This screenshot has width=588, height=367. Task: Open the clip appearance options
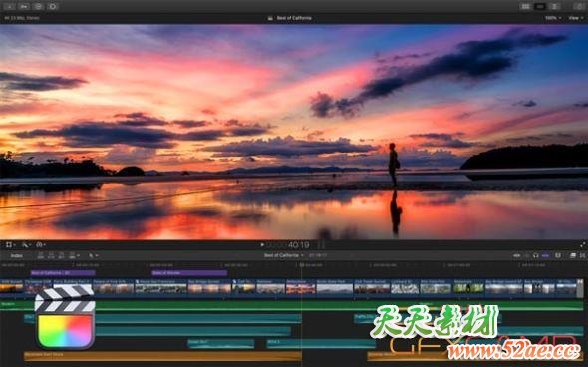coord(558,256)
